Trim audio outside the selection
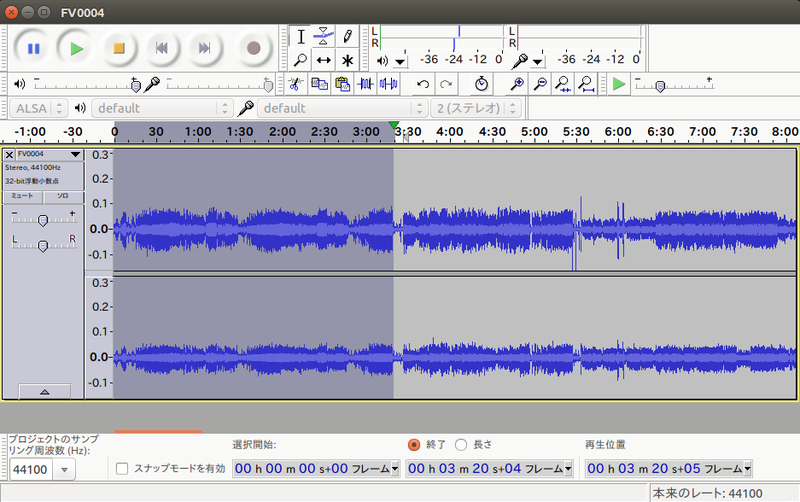Viewport: 800px width, 502px height. coord(365,84)
